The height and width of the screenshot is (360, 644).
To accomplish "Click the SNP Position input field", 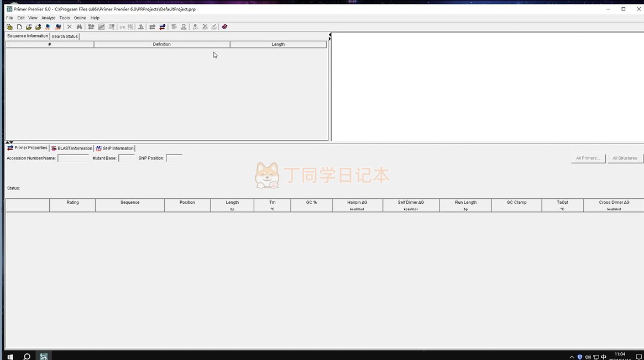I will tap(174, 158).
